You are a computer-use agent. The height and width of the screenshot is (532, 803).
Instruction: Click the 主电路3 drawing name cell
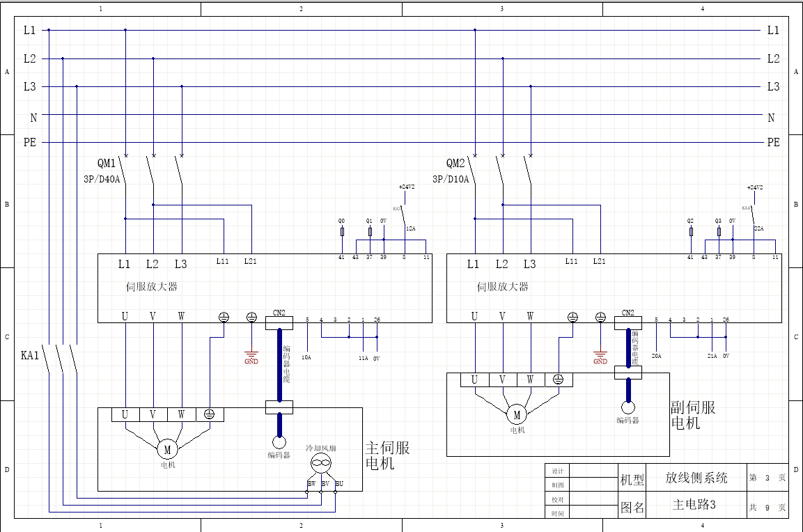pyautogui.click(x=696, y=505)
